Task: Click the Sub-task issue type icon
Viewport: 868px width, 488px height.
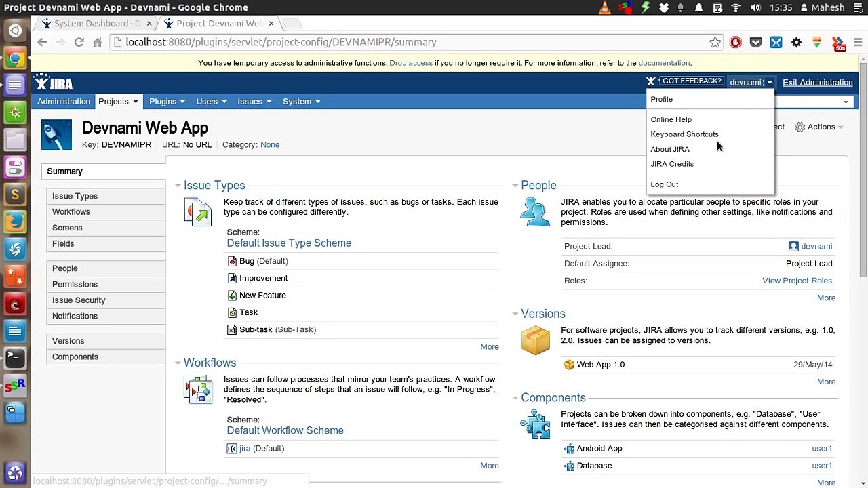Action: click(x=232, y=329)
